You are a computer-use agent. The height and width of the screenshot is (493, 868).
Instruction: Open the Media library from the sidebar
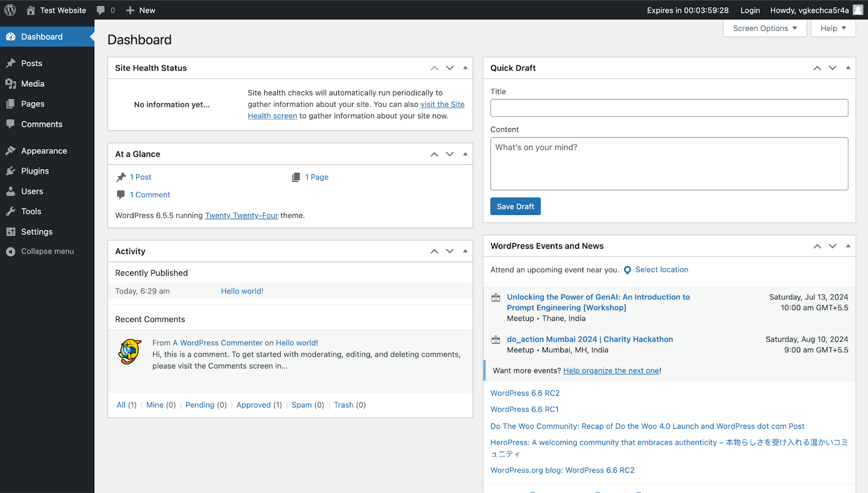33,84
